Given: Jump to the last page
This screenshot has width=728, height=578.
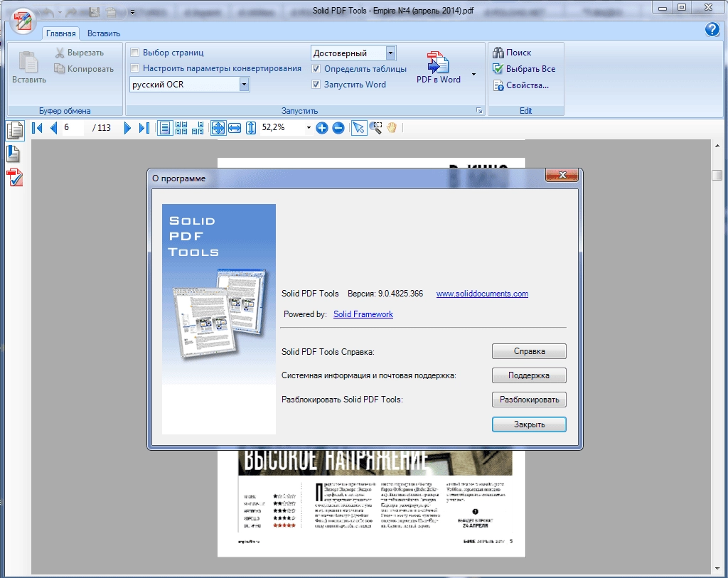Looking at the screenshot, I should 144,128.
